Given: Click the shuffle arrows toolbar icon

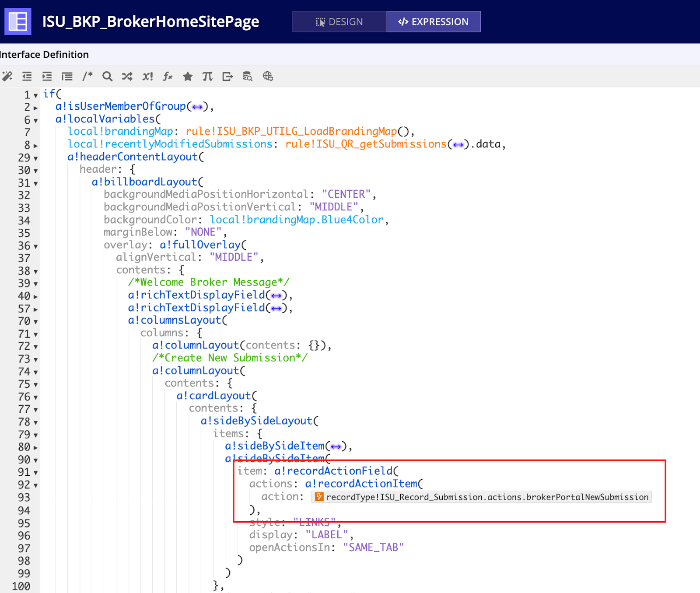Looking at the screenshot, I should pyautogui.click(x=127, y=77).
